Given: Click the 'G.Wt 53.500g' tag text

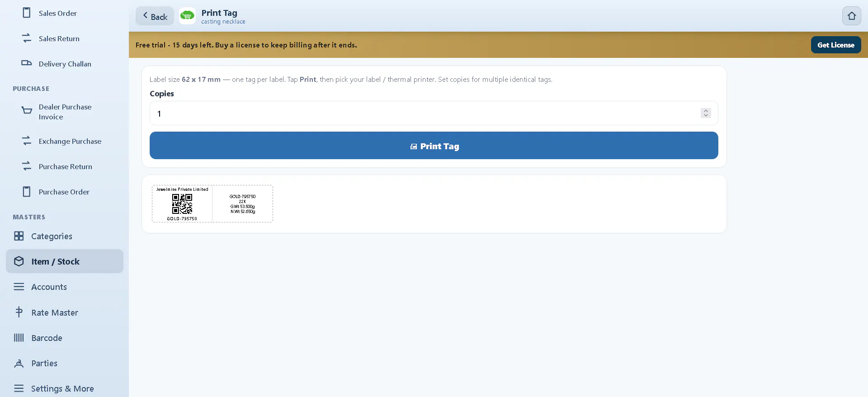Looking at the screenshot, I should [243, 207].
